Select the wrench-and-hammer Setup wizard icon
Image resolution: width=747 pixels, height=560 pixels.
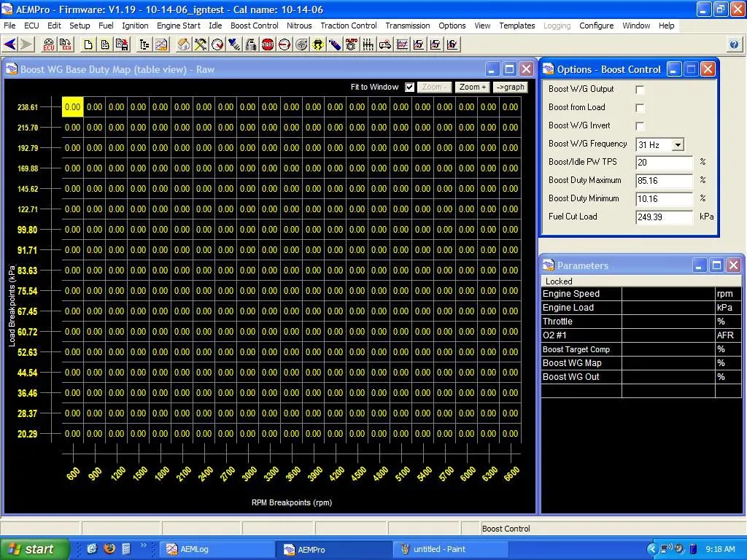point(199,44)
